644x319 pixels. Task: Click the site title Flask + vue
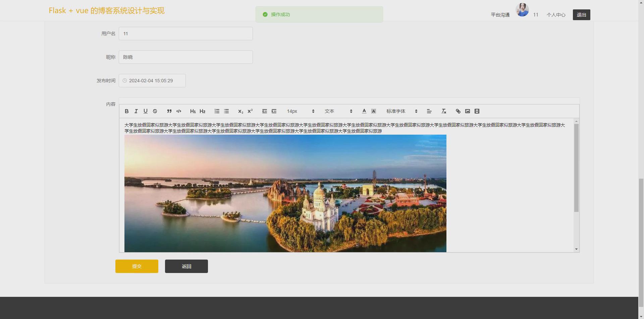click(107, 11)
